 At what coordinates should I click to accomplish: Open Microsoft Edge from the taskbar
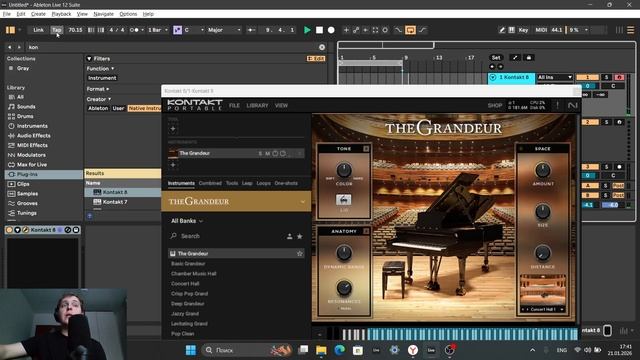pyautogui.click(x=340, y=350)
